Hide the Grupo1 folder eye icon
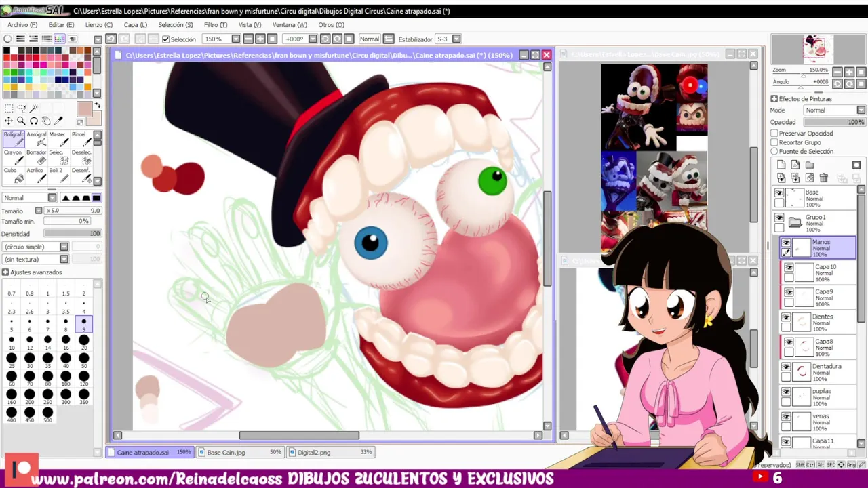The height and width of the screenshot is (488, 868). click(x=778, y=218)
